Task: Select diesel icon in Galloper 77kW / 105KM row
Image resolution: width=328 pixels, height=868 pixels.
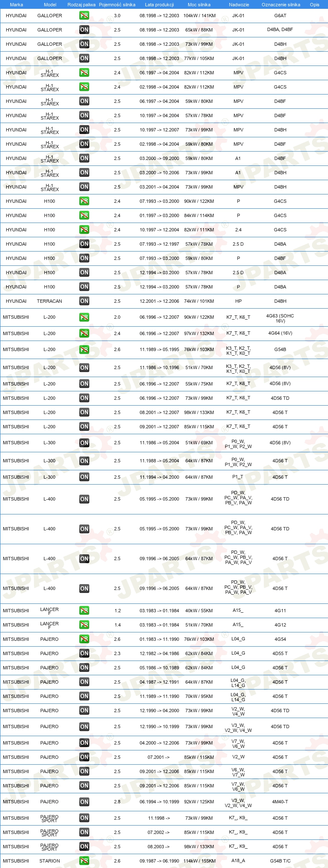Action: pos(84,58)
